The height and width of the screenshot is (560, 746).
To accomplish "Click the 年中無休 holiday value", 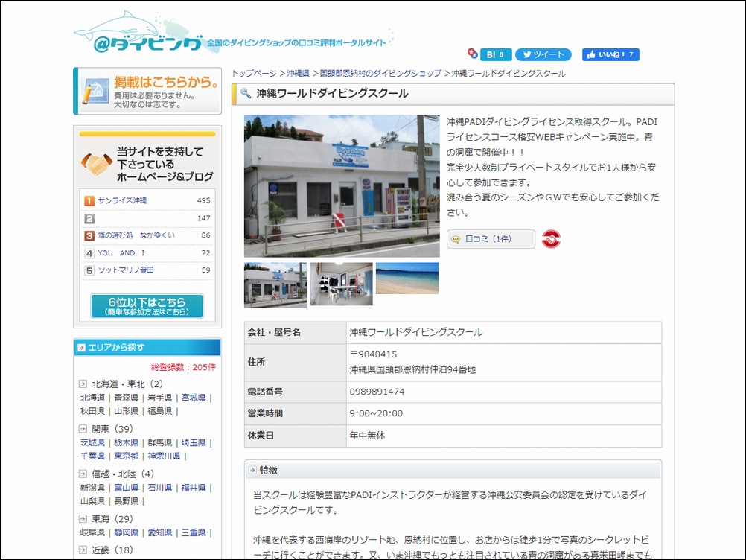I will click(x=367, y=436).
